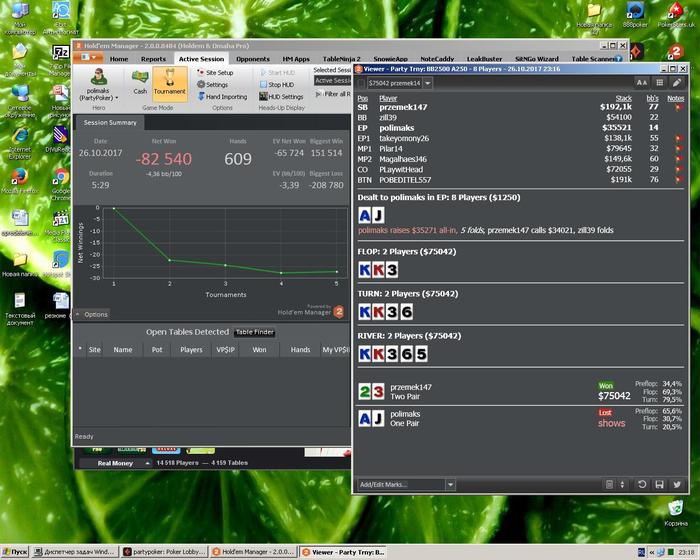Open the TableNinja 2 tab
700x560 pixels.
[342, 59]
